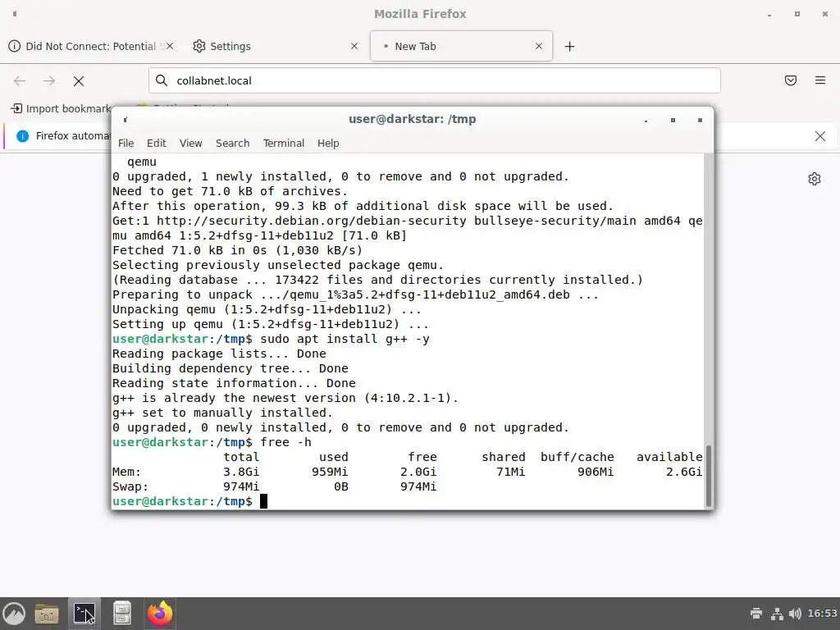Click the clock showing 16:53
Image resolution: width=840 pixels, height=630 pixels.
[822, 614]
